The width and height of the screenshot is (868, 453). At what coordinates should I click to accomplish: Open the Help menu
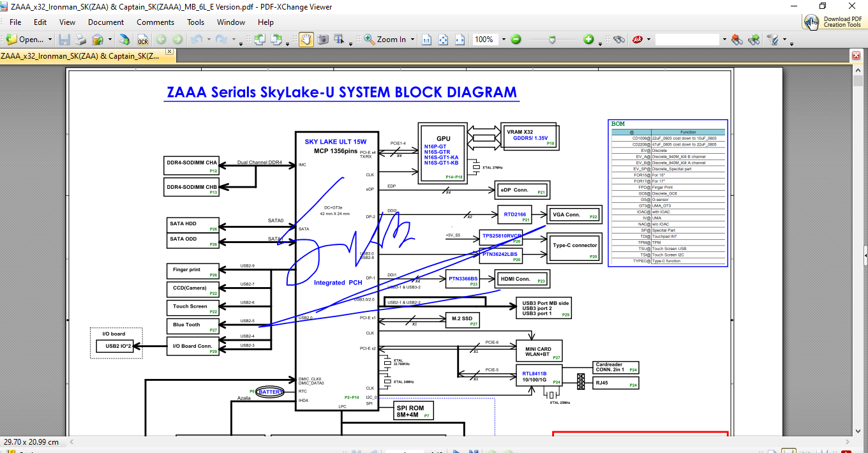coord(266,22)
